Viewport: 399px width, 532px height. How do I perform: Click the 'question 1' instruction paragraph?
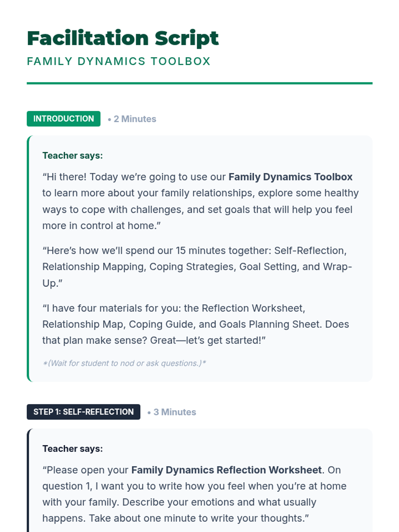point(195,494)
